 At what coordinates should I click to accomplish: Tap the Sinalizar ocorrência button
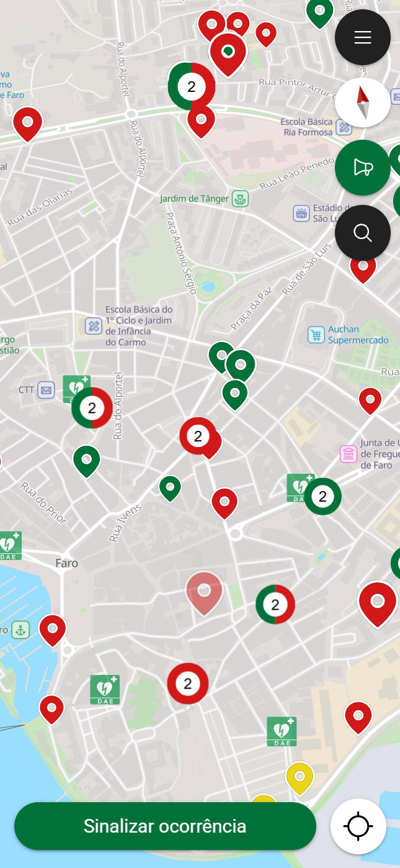pos(165,826)
